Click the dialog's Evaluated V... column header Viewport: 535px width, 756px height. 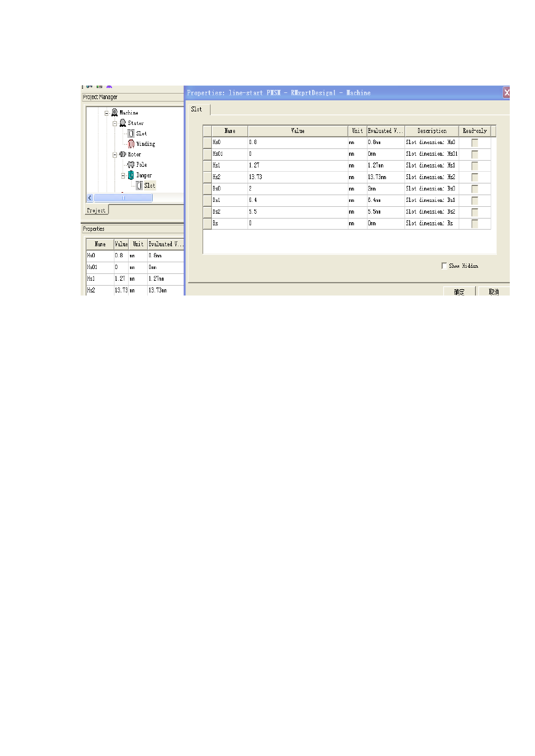click(x=385, y=131)
